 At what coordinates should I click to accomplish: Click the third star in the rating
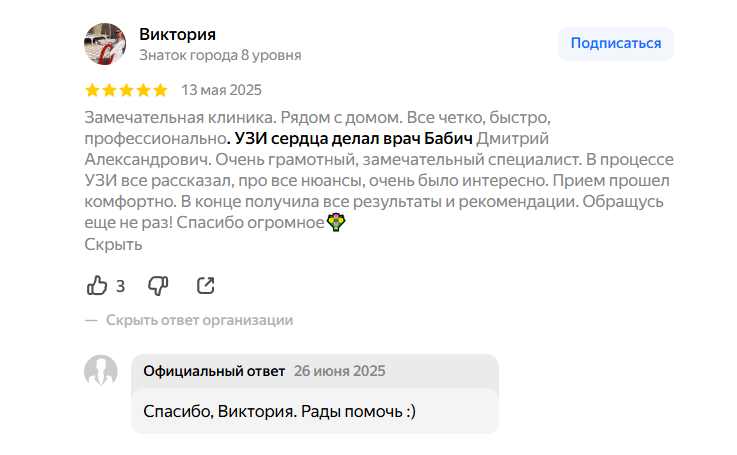[127, 90]
